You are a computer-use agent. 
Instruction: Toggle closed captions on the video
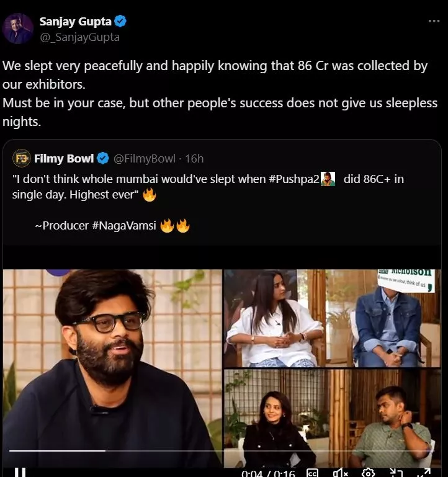(x=312, y=473)
